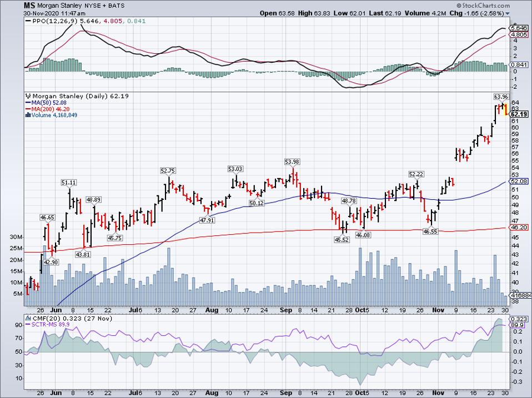Image resolution: width=532 pixels, height=398 pixels.
Task: Click the area icon beside CMF(20) legend
Action: pos(28,318)
